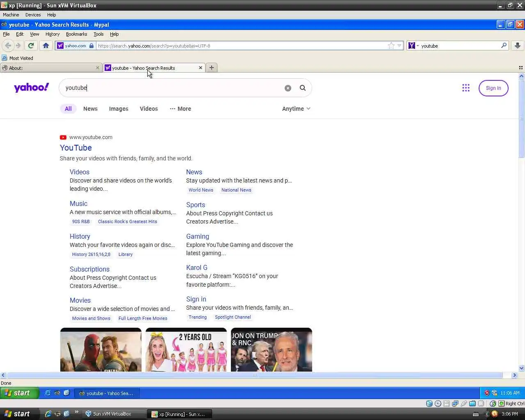Open the Gaming sublink

(198, 236)
